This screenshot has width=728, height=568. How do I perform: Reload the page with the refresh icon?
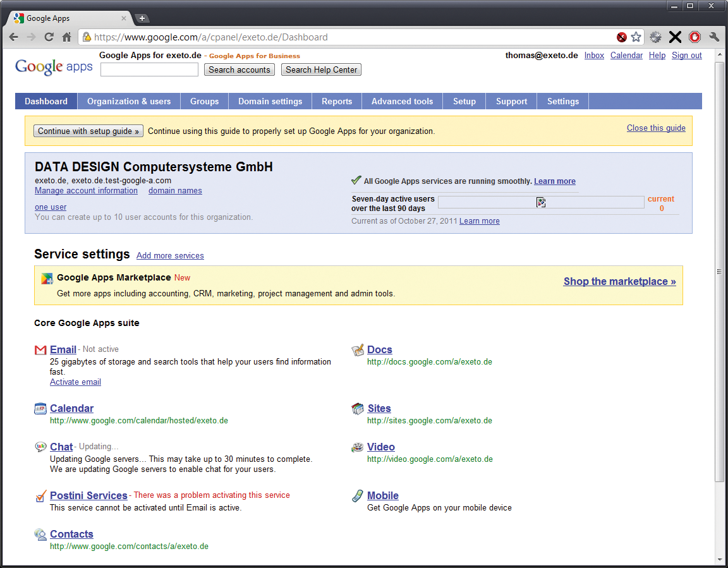click(49, 37)
